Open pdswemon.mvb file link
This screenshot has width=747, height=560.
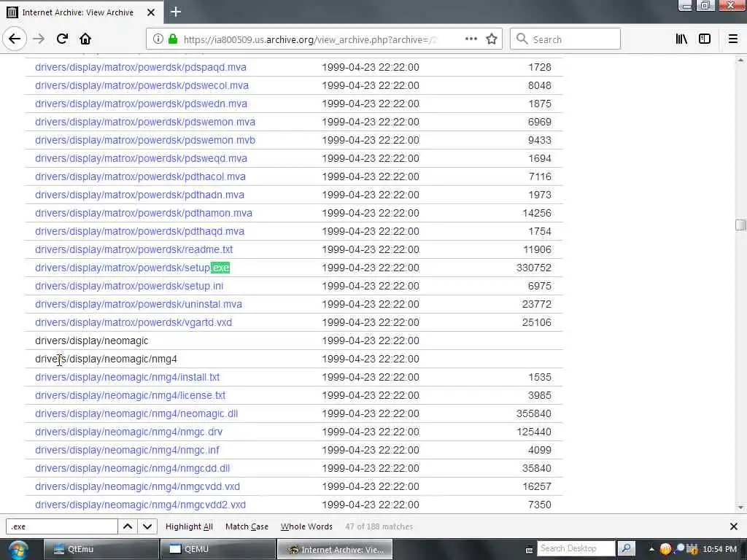coord(145,140)
